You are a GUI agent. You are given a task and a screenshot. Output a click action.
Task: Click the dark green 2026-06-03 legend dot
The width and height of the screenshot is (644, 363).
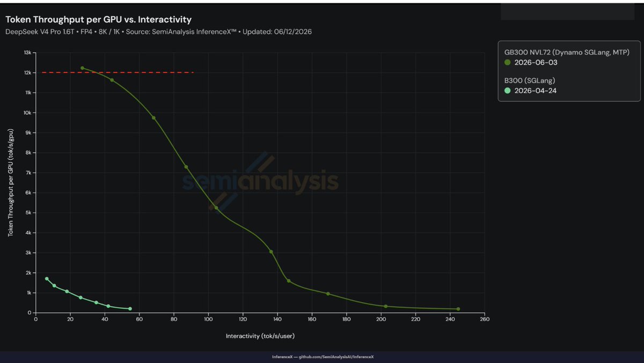[x=507, y=63]
